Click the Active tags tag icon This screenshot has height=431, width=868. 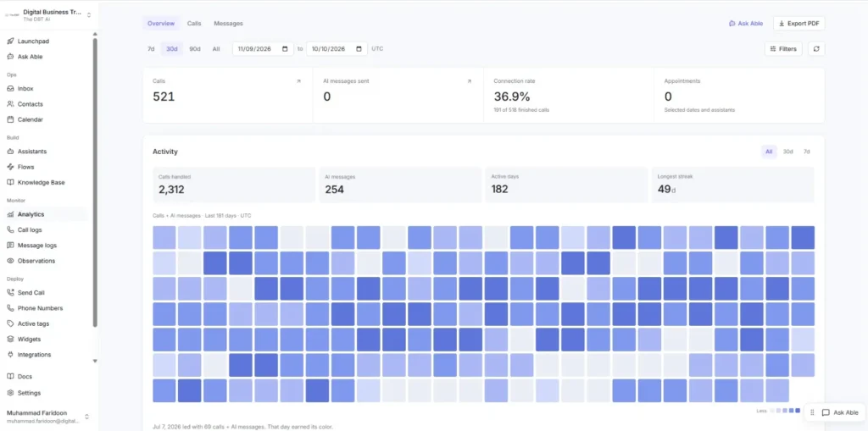point(10,323)
